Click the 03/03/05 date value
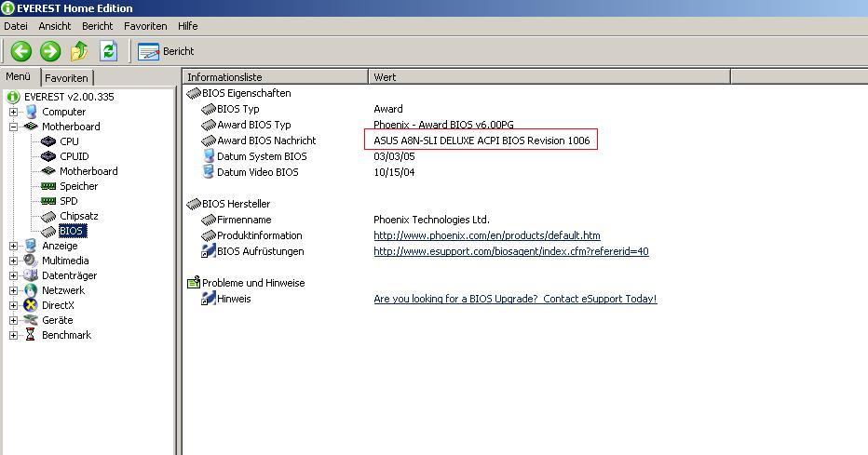 (394, 156)
